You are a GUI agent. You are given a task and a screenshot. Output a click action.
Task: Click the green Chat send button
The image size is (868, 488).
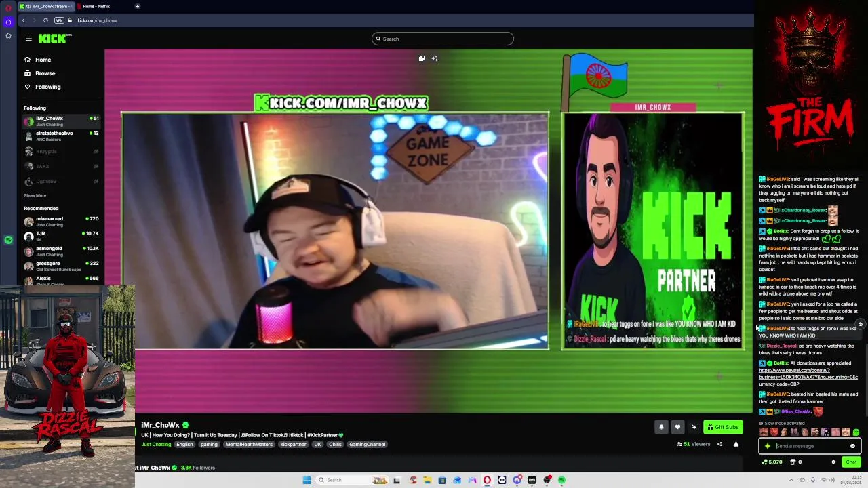(851, 462)
